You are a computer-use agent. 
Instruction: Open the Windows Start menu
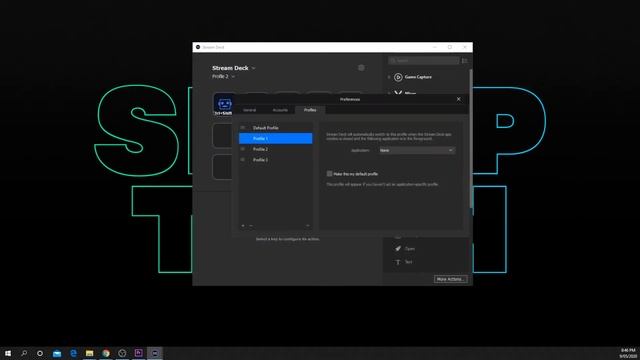[x=8, y=353]
